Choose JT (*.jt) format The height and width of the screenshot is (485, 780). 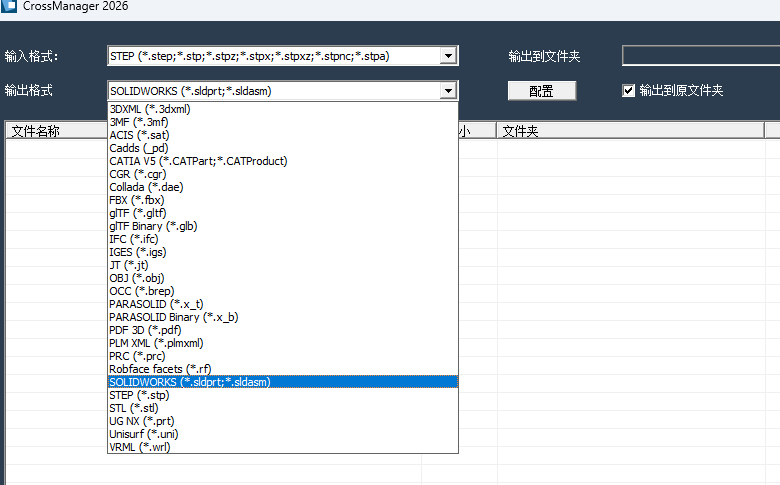(283, 265)
